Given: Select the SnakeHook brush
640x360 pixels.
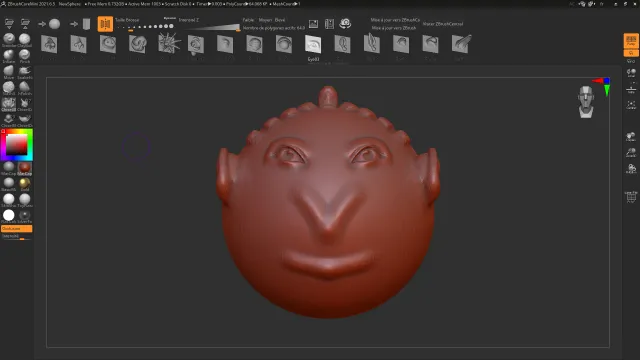Looking at the screenshot, I should (24, 72).
